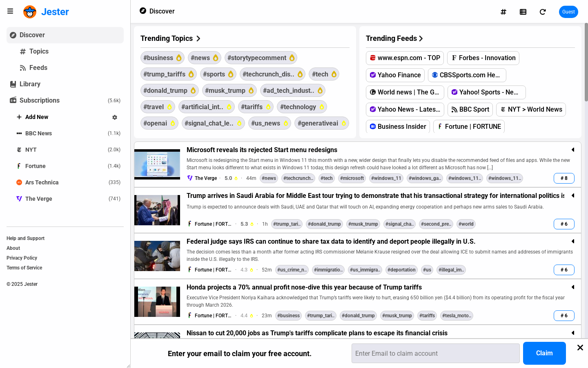Click BBC Sport RSS icon

(x=454, y=110)
